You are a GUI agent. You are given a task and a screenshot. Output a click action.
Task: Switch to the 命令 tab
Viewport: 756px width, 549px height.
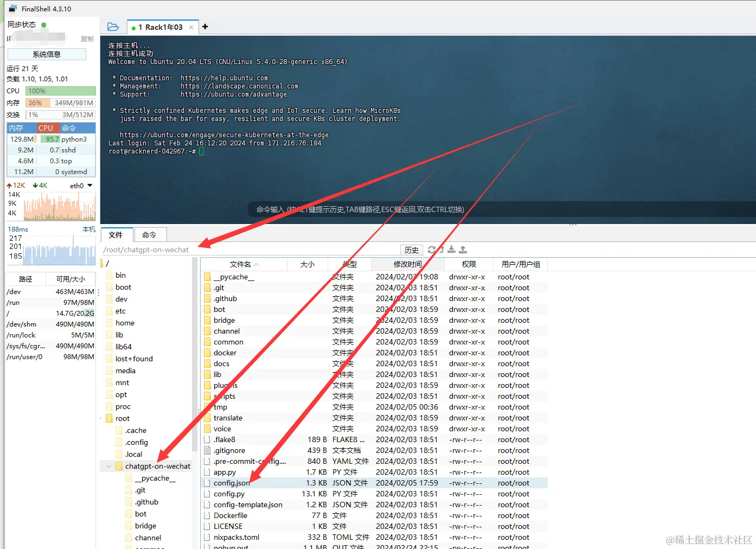point(149,235)
